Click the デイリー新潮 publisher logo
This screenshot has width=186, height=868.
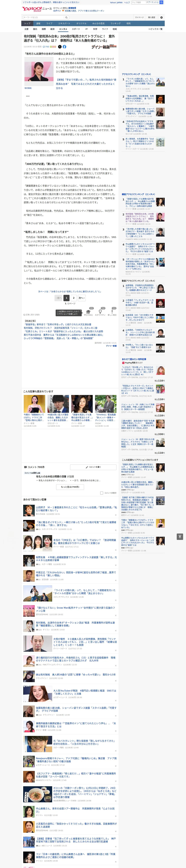pyautogui.click(x=104, y=46)
